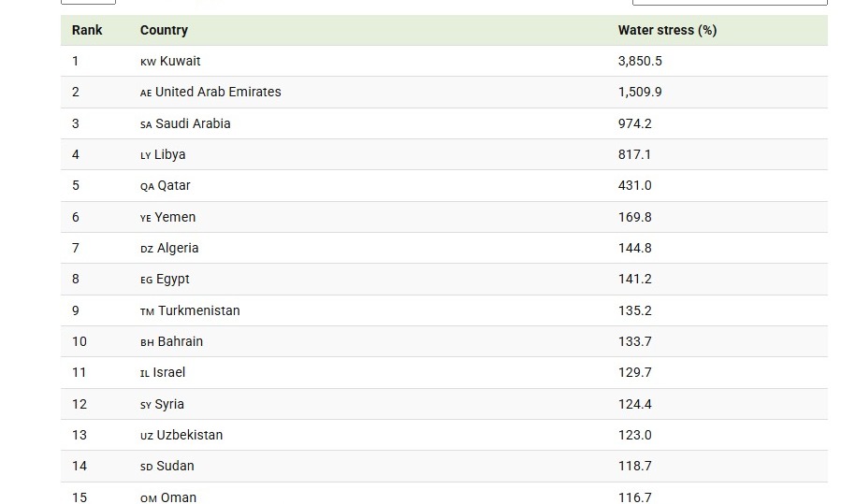Select the Oman country name

(x=179, y=497)
